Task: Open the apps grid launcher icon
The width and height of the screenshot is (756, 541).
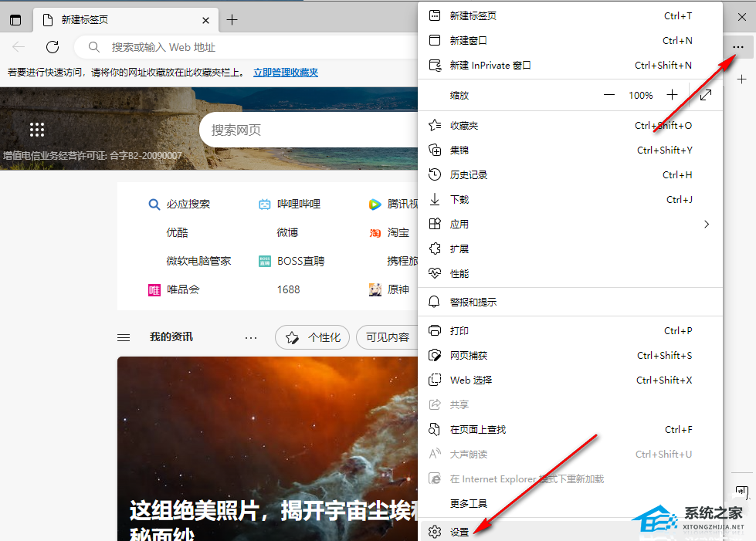Action: click(36, 130)
